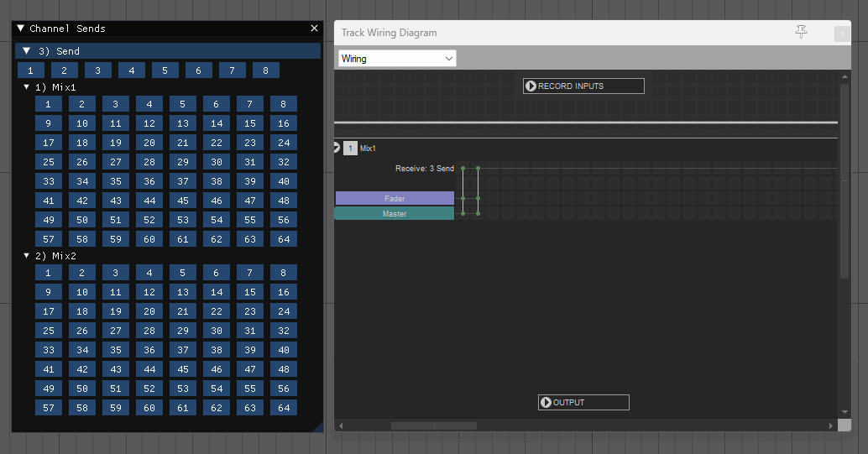Select the Fader block in Mix1
This screenshot has height=454, width=868.
[395, 198]
